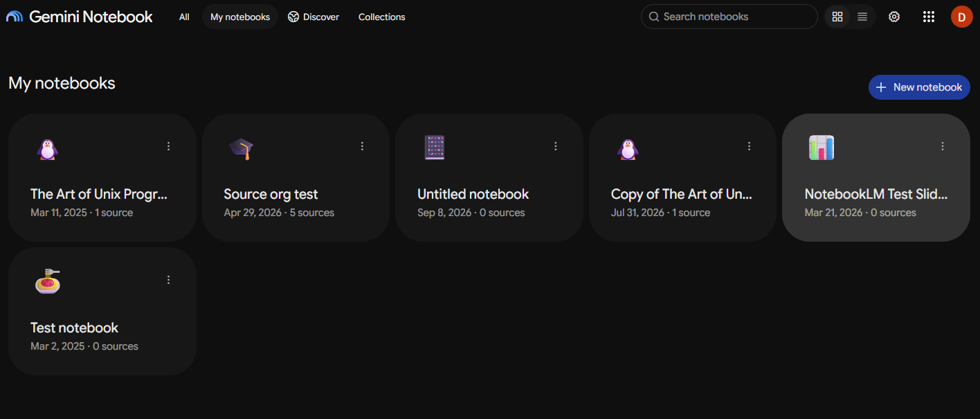Open the account avatar labeled D

click(x=962, y=17)
